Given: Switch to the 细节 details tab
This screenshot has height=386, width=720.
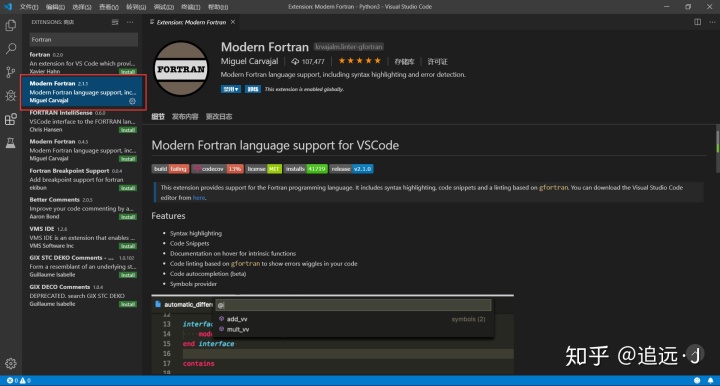Looking at the screenshot, I should pos(158,117).
